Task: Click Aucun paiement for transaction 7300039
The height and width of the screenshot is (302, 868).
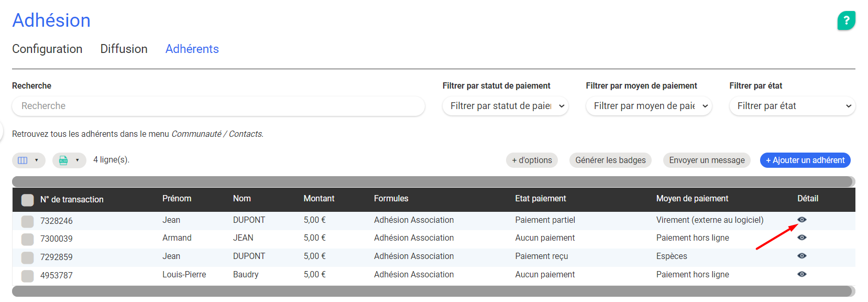Action: pyautogui.click(x=545, y=238)
